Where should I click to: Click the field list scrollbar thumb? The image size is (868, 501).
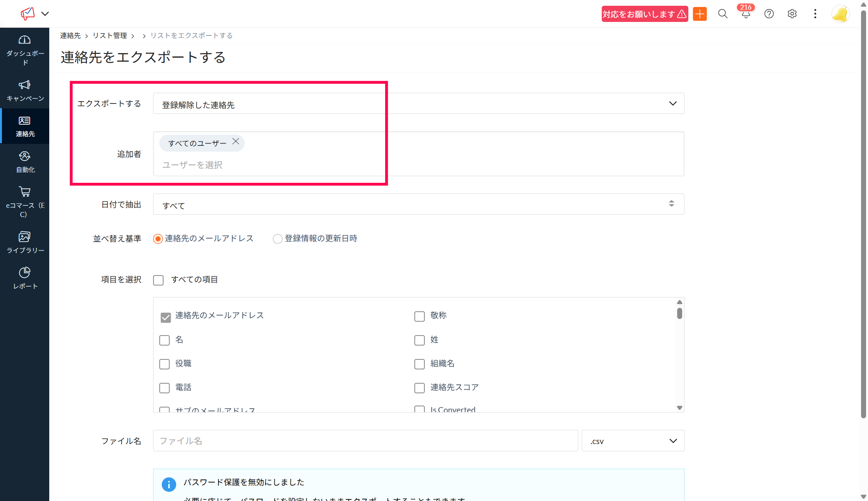pos(679,313)
